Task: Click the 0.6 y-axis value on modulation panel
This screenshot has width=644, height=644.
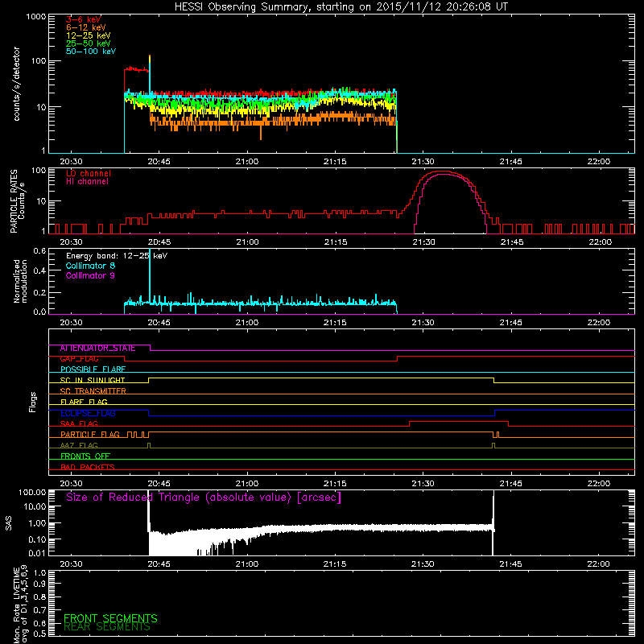Action: (39, 251)
